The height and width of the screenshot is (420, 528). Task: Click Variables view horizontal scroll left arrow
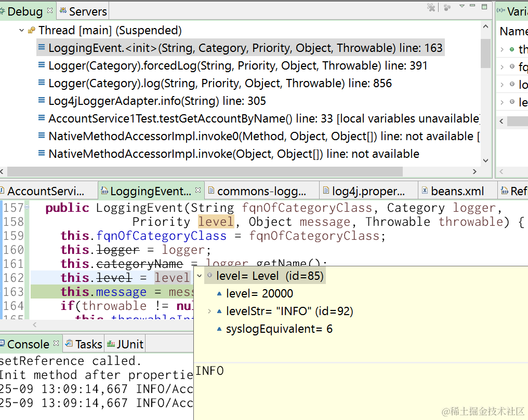pos(501,121)
